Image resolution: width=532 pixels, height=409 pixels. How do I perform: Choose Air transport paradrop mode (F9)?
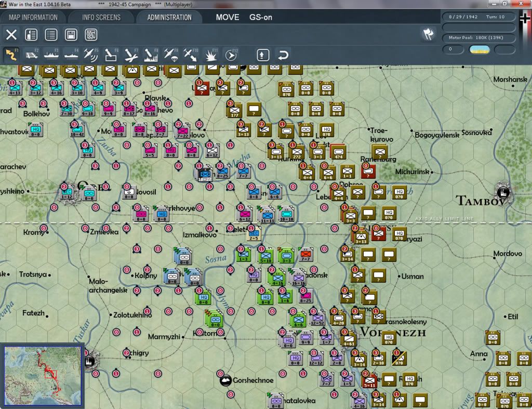[171, 55]
